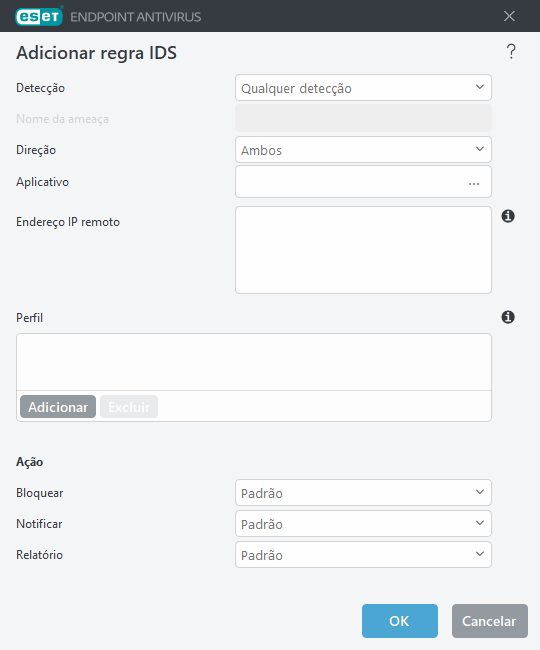Expand the Direção dropdown showing Ambos
The image size is (540, 650).
363,150
